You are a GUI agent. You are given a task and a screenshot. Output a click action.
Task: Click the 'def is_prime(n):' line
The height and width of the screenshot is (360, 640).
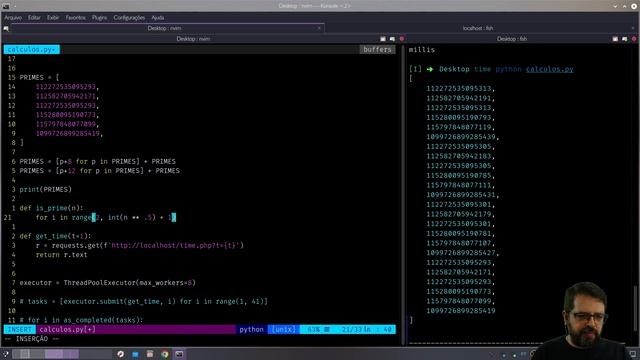51,208
